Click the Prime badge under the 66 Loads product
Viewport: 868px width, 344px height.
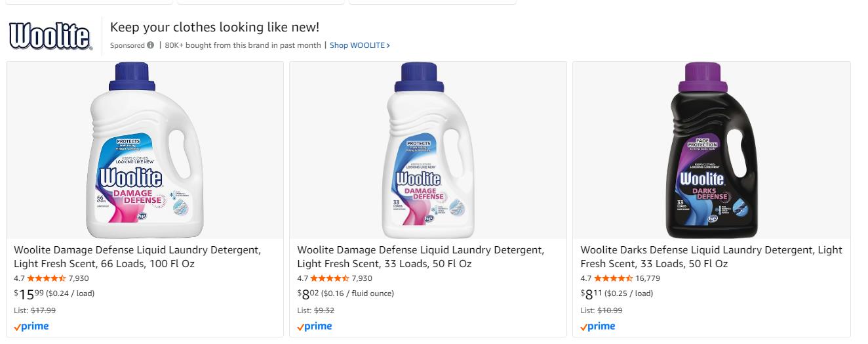point(31,326)
